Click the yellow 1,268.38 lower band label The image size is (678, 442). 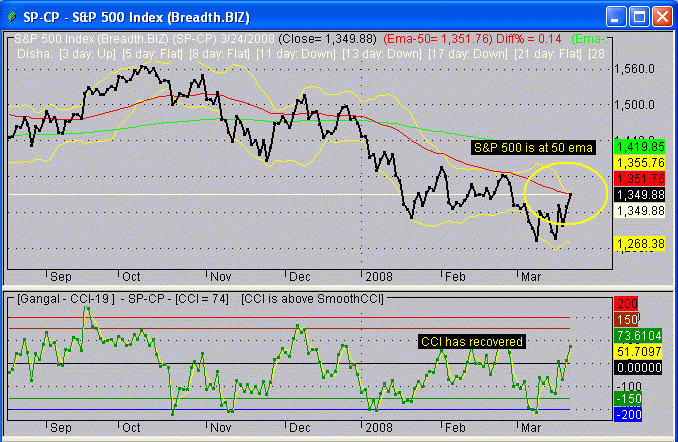(x=640, y=244)
